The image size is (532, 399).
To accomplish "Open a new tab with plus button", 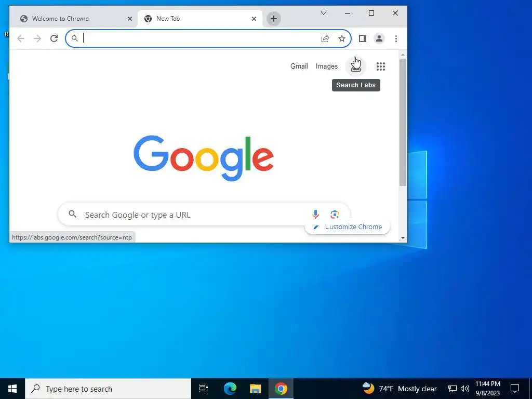I will (x=274, y=19).
